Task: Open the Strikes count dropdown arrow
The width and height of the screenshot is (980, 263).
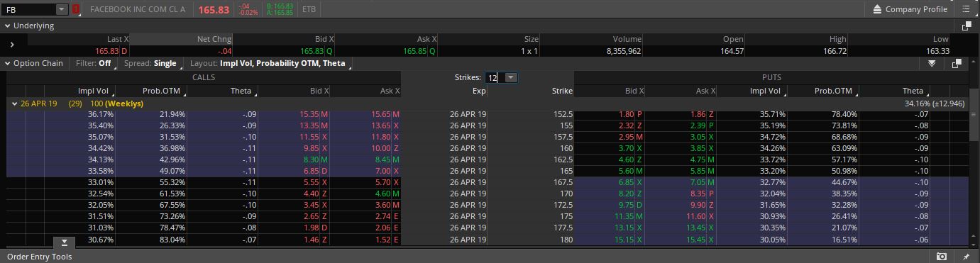Action: tap(511, 77)
